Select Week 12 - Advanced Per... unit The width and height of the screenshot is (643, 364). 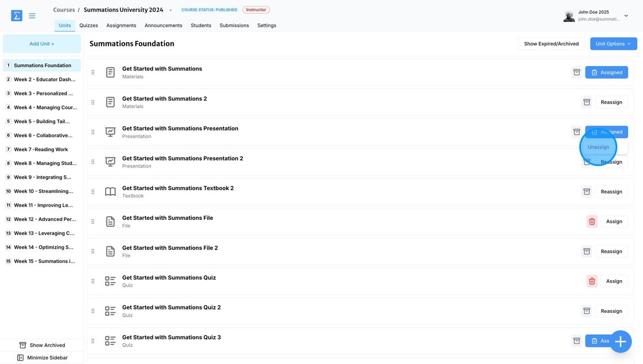pyautogui.click(x=42, y=219)
